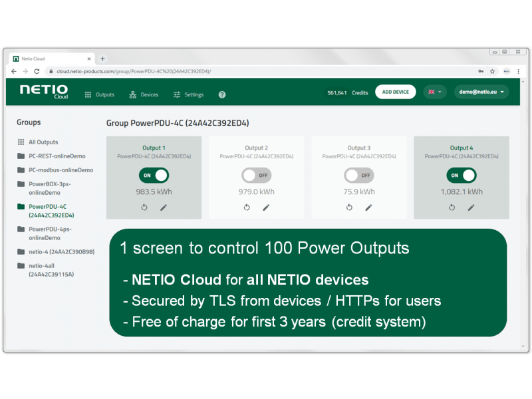Open the PowerPDU-4ps-onlineDemo group

click(45, 233)
